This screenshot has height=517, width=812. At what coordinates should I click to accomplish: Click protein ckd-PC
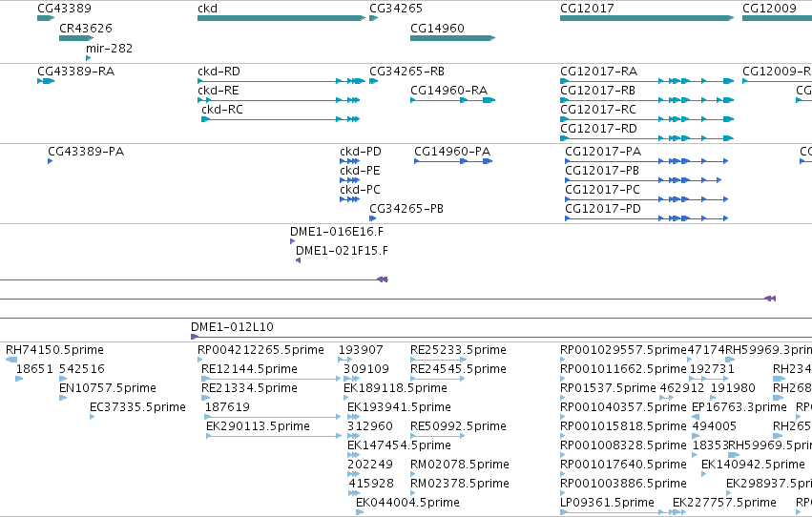pos(349,199)
